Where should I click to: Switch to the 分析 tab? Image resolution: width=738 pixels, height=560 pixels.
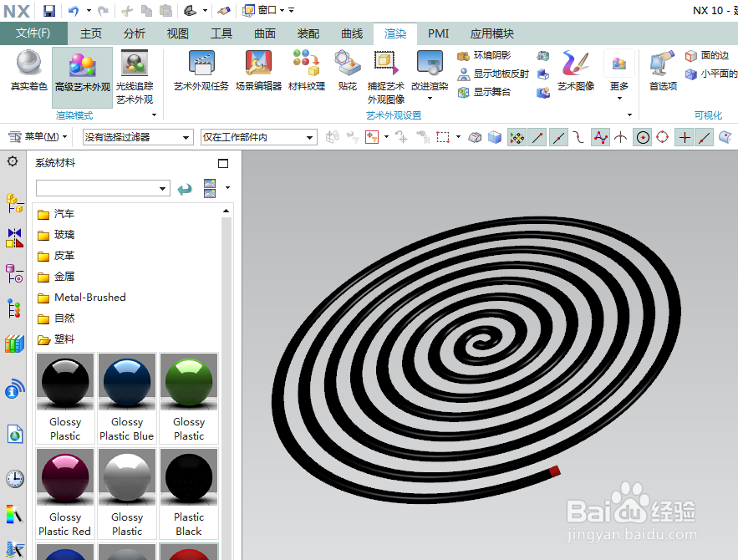pyautogui.click(x=134, y=33)
